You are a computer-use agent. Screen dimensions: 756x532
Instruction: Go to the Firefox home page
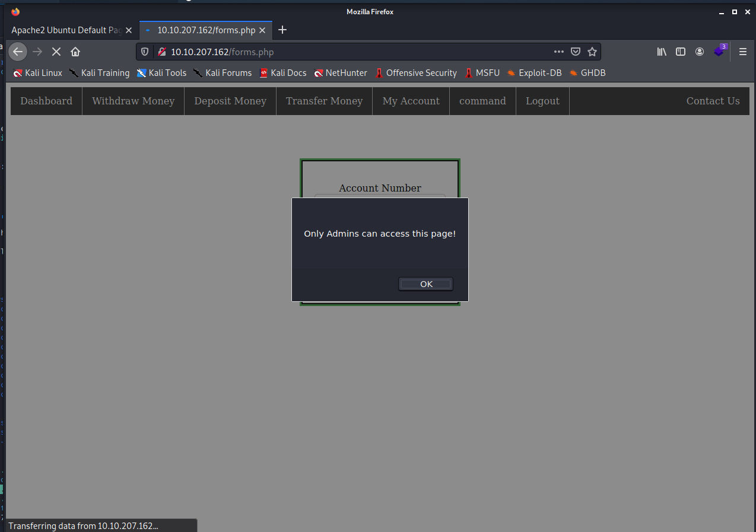click(x=75, y=52)
